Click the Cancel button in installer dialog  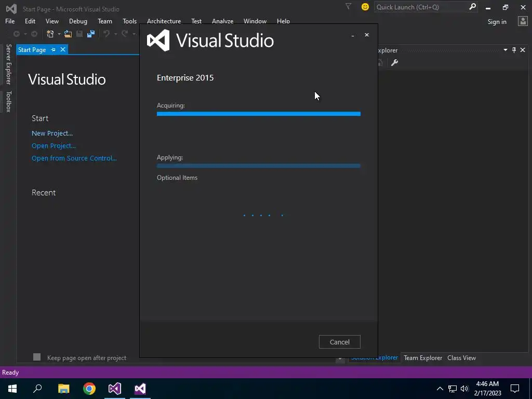[340, 342]
